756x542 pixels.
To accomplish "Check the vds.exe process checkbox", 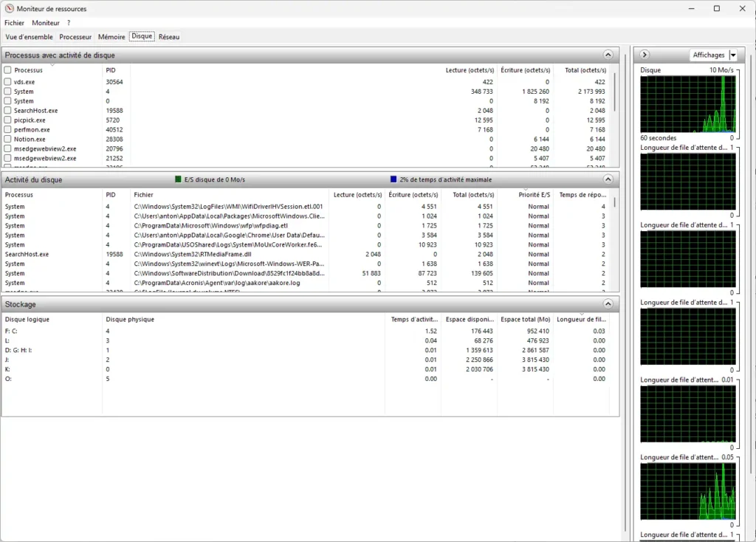I will pos(7,82).
